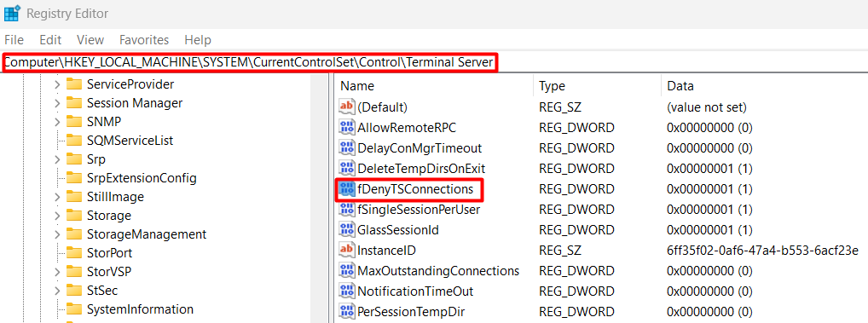Open the Favorites menu

tap(144, 40)
